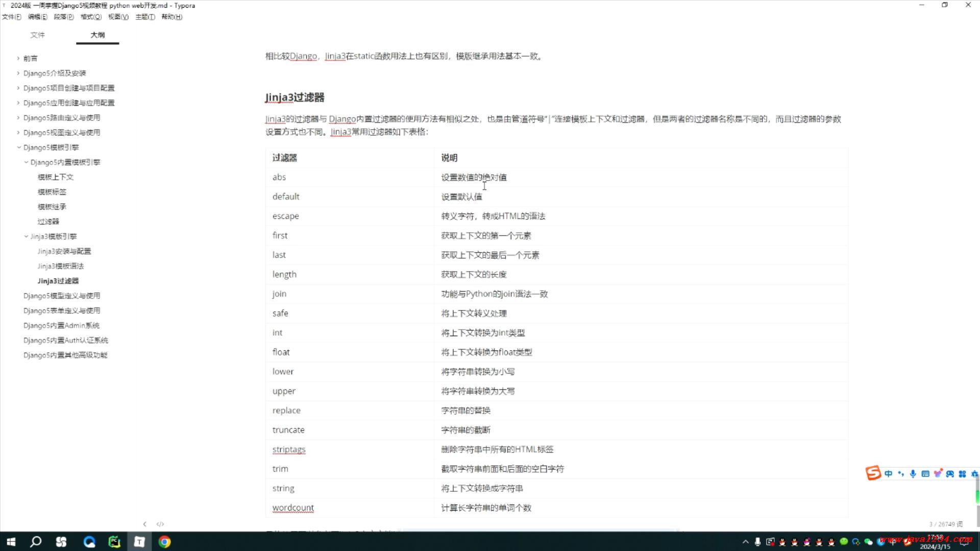The width and height of the screenshot is (980, 551).
Task: Click the back navigation arrow in status bar
Action: coord(144,523)
